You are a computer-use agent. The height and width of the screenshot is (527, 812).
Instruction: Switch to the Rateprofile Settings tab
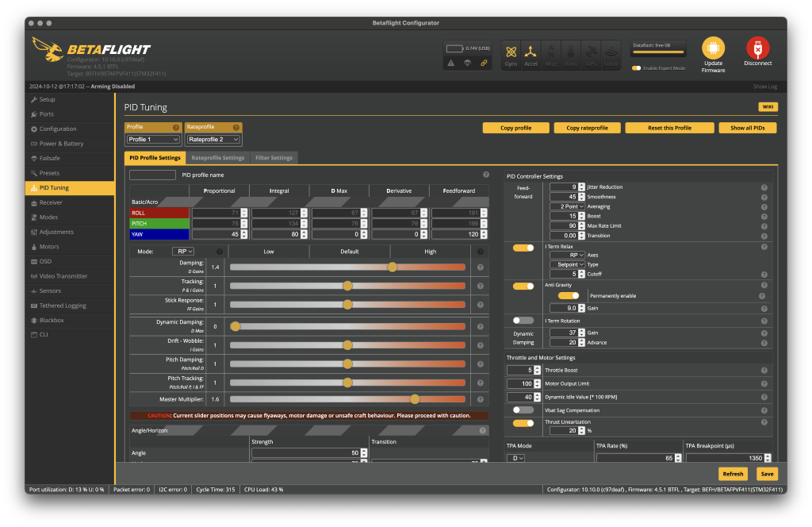(x=218, y=158)
